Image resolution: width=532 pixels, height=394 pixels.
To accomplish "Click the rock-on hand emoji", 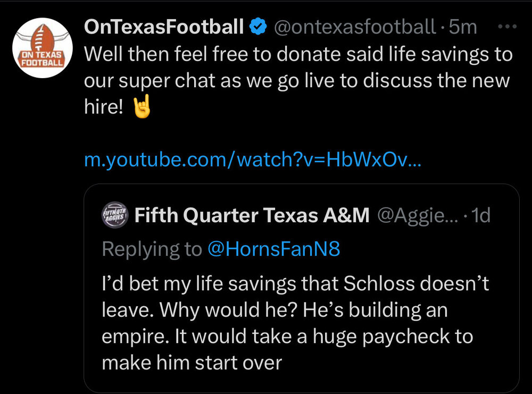I will [x=141, y=108].
